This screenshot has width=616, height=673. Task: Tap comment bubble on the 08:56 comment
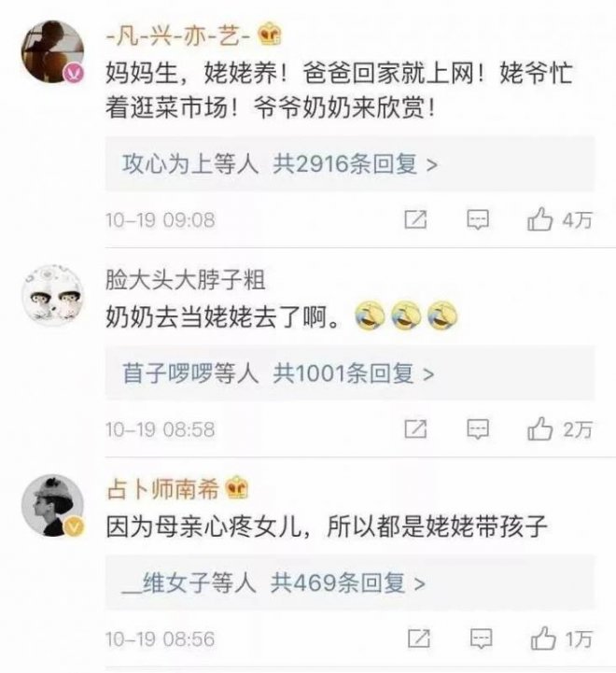481,638
